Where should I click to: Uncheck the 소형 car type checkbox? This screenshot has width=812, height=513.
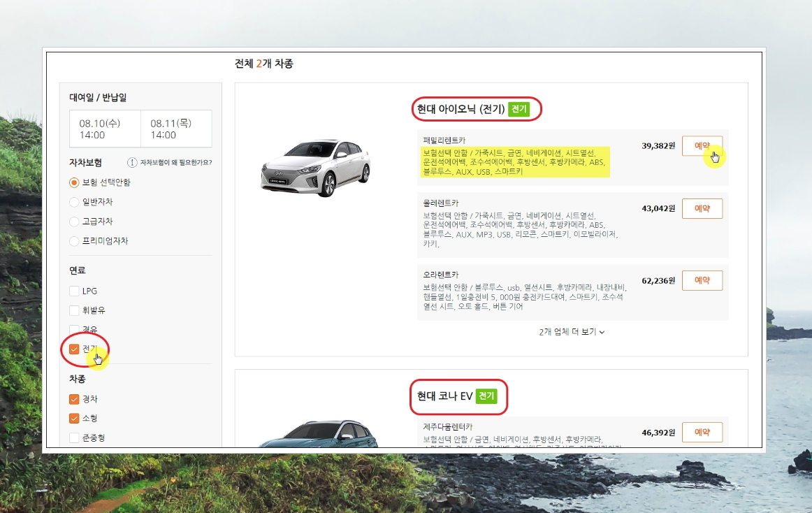(x=74, y=418)
